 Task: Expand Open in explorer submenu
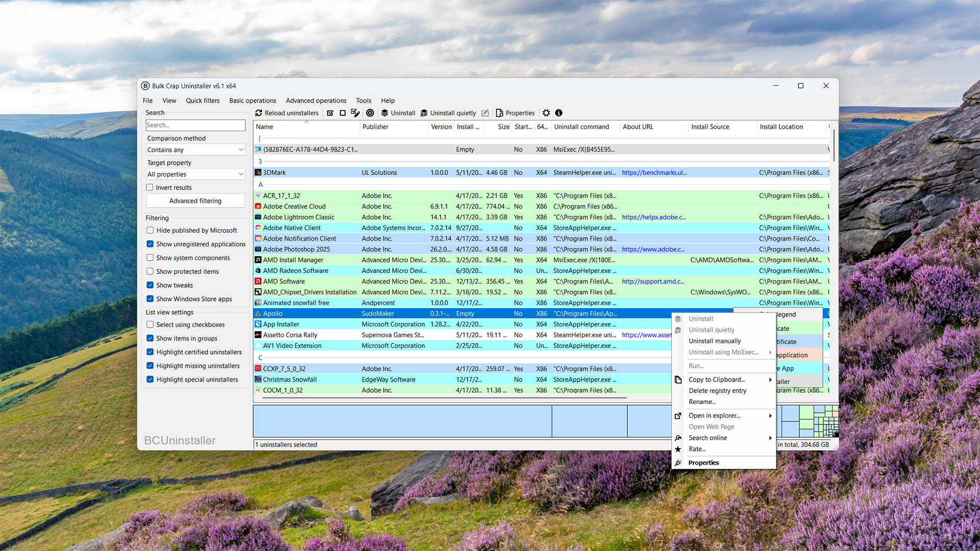(x=770, y=416)
